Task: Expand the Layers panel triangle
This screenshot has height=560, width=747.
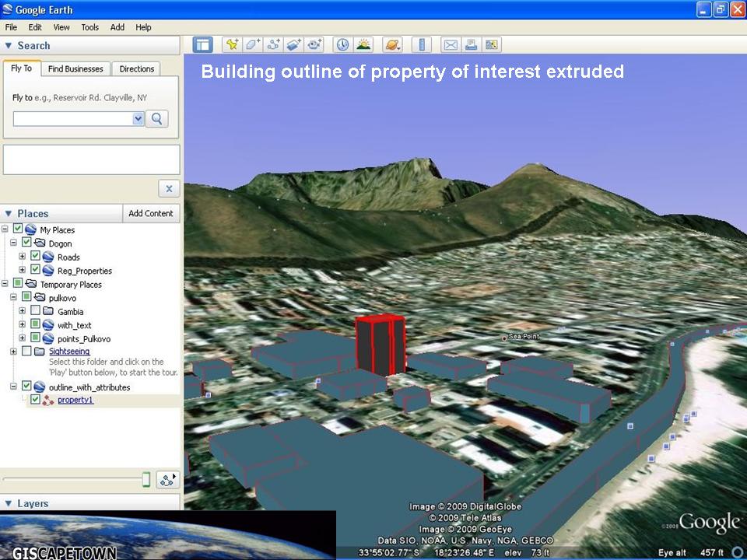Action: [x=8, y=503]
